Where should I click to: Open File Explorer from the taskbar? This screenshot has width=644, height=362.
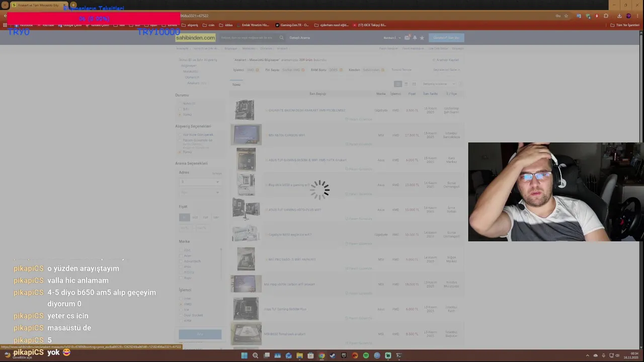(x=299, y=355)
